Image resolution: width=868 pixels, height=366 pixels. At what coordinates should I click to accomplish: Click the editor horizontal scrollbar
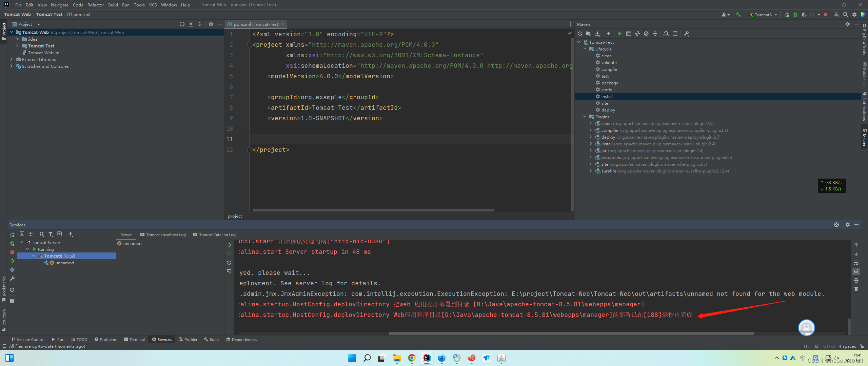click(373, 210)
